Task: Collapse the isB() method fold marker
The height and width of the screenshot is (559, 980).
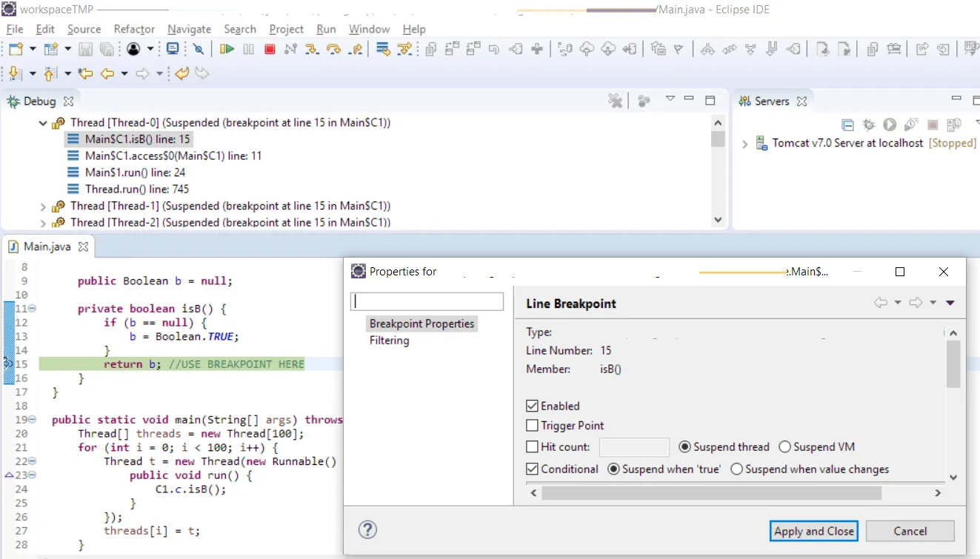Action: pos(32,308)
